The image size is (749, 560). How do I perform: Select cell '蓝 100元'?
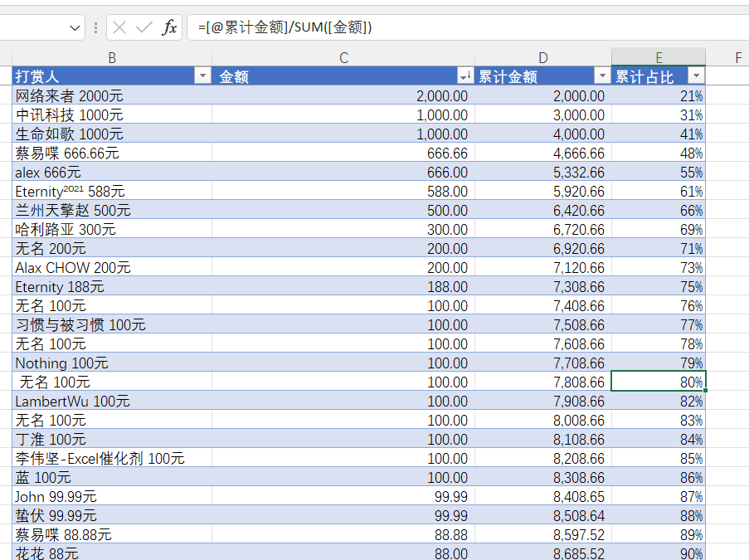[x=112, y=477]
